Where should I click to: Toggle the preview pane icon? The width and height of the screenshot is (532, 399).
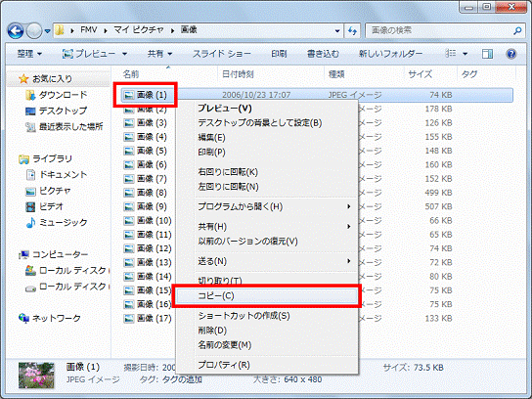pyautogui.click(x=488, y=54)
